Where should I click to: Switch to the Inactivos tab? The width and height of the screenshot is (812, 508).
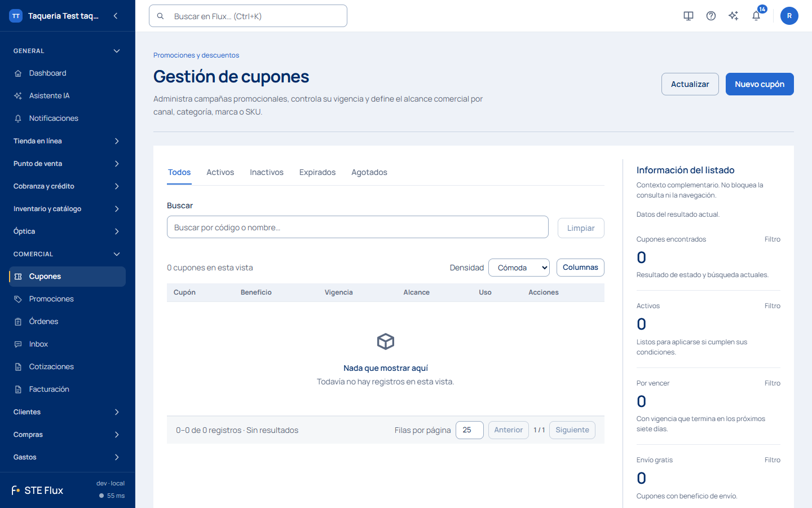pyautogui.click(x=267, y=173)
